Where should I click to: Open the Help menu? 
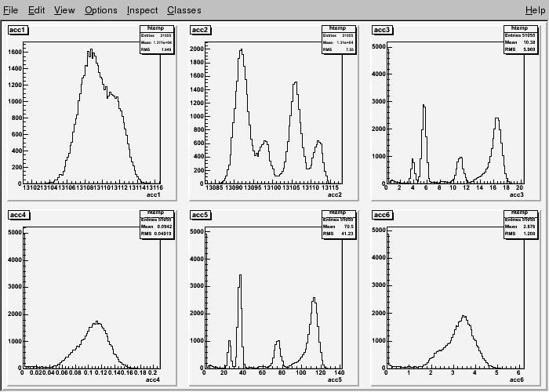pos(535,10)
